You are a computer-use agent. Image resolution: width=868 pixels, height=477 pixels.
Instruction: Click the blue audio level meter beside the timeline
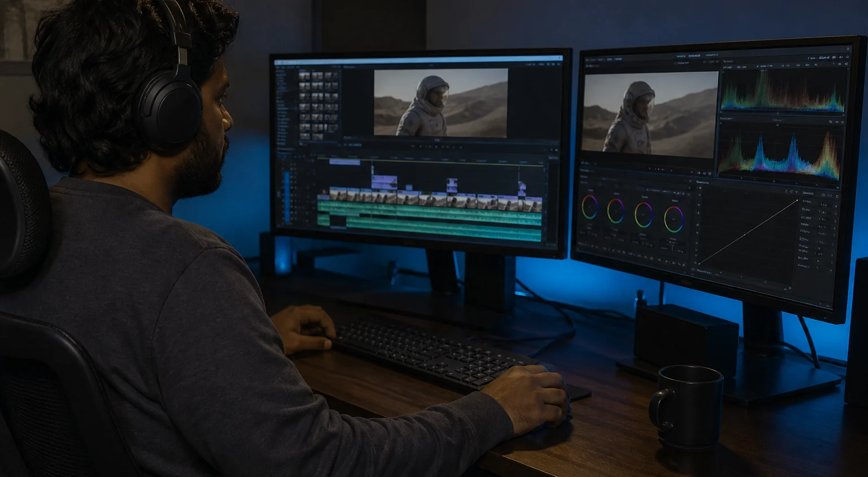click(x=287, y=197)
